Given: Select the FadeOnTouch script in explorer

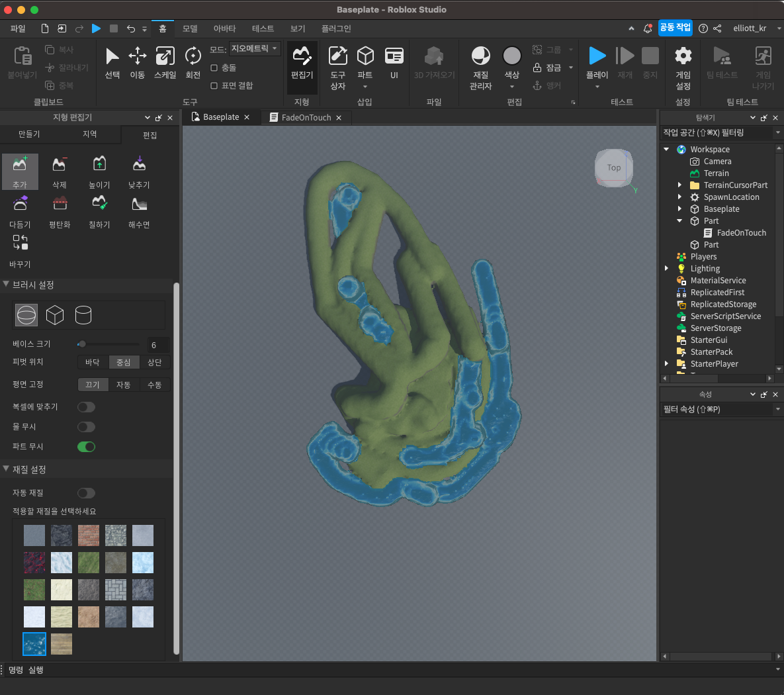Looking at the screenshot, I should point(741,233).
